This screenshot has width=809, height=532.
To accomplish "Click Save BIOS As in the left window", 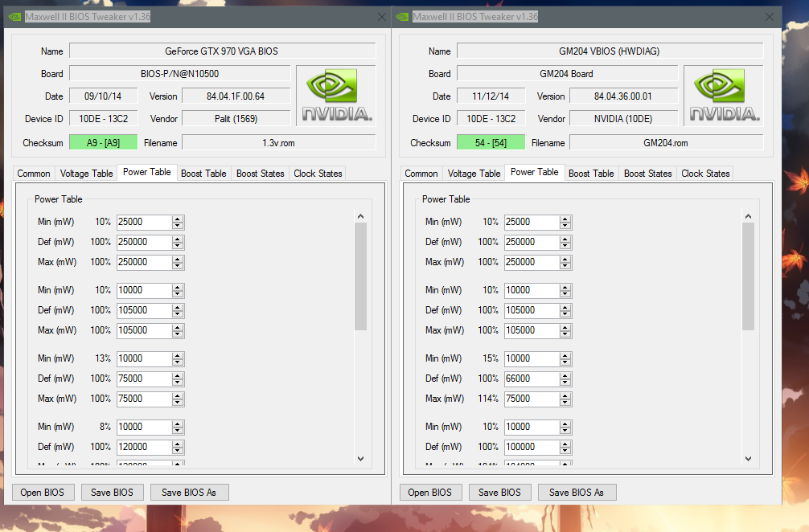I will pyautogui.click(x=189, y=493).
